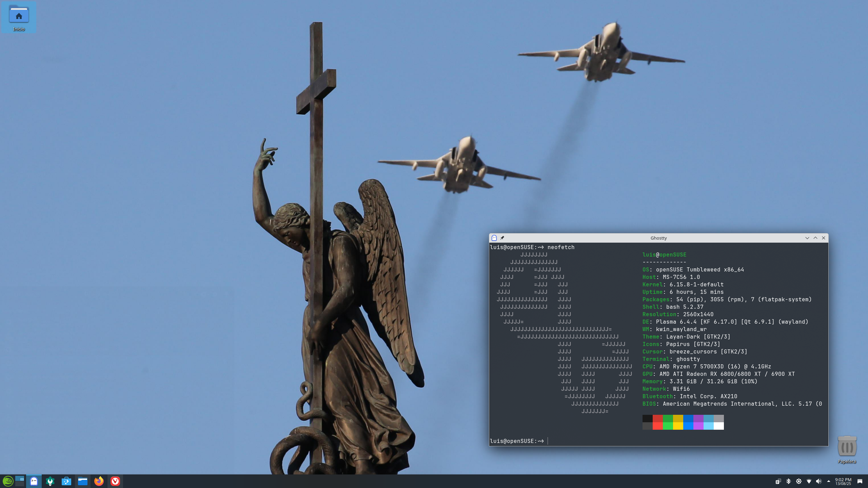
Task: Click the Ghostty taskbar icon
Action: 34,481
